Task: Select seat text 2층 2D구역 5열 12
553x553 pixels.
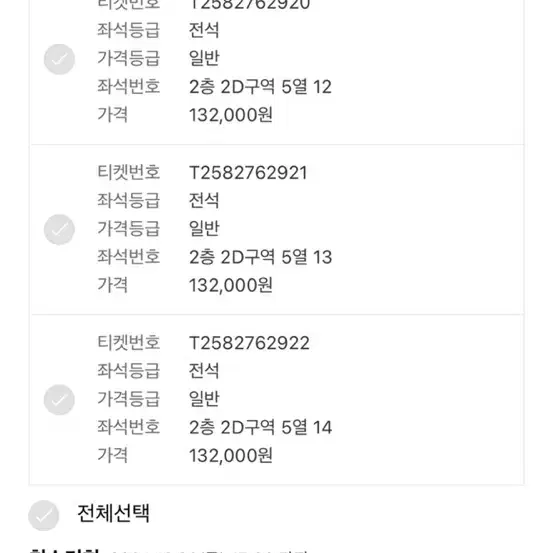Action: (x=260, y=87)
